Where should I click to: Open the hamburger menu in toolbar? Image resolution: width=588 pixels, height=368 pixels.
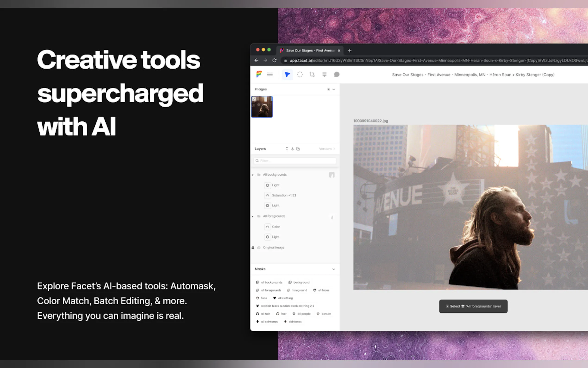tap(270, 74)
